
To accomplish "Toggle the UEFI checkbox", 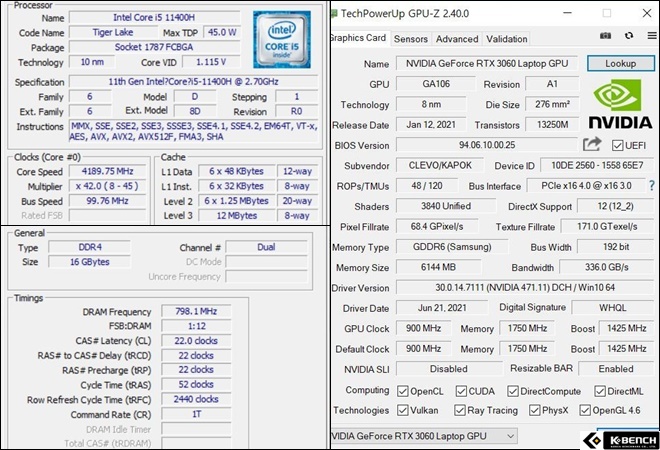I will click(617, 146).
